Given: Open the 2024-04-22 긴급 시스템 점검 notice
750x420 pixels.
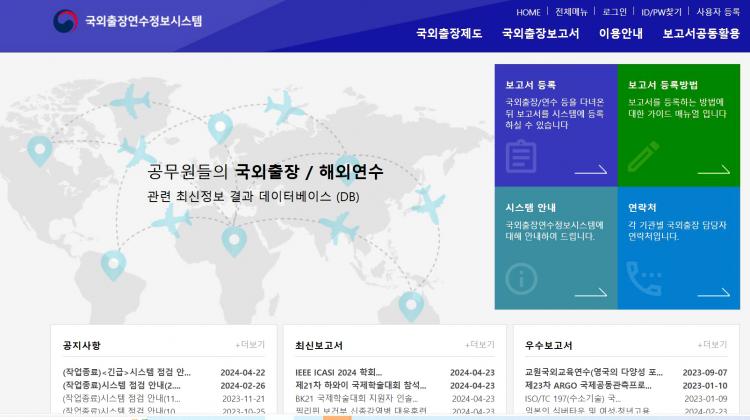Looking at the screenshot, I should 127,372.
